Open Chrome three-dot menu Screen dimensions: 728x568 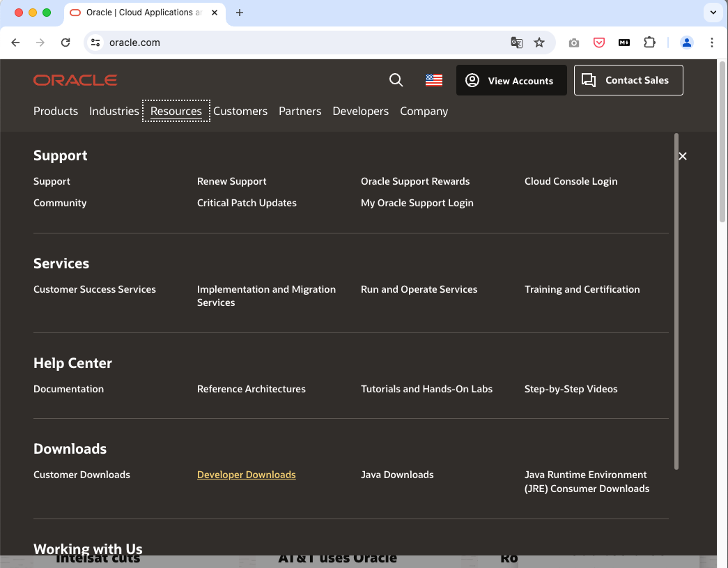[712, 43]
